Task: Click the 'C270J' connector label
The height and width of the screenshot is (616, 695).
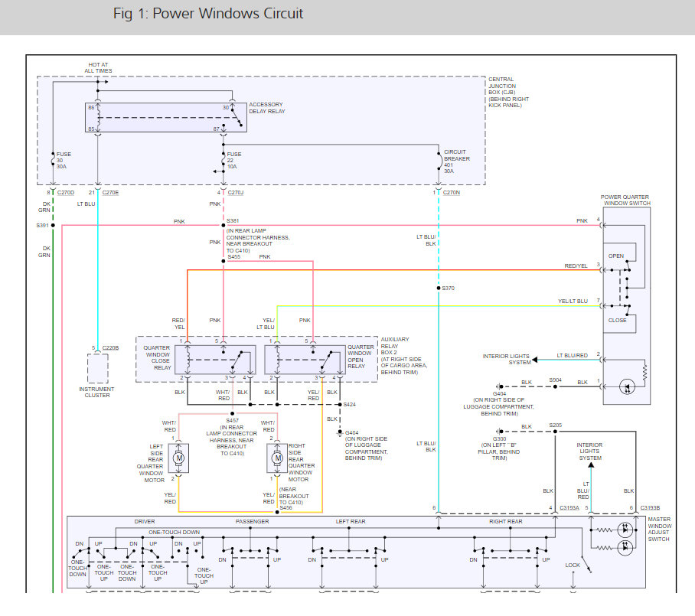Action: pyautogui.click(x=236, y=192)
